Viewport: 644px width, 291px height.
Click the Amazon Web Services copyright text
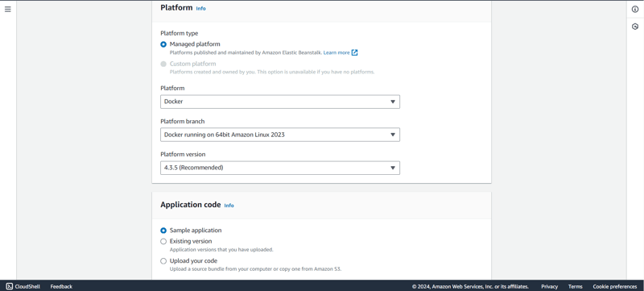coord(470,286)
